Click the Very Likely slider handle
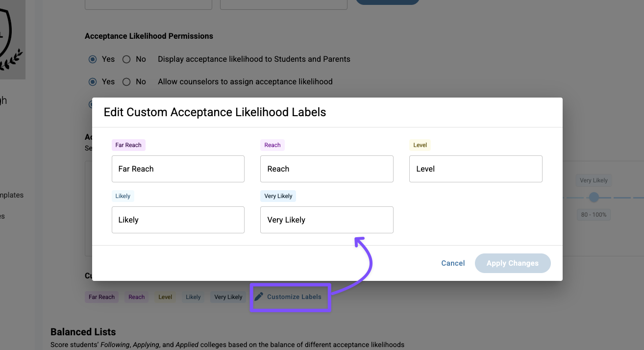This screenshot has height=350, width=644. [x=594, y=197]
